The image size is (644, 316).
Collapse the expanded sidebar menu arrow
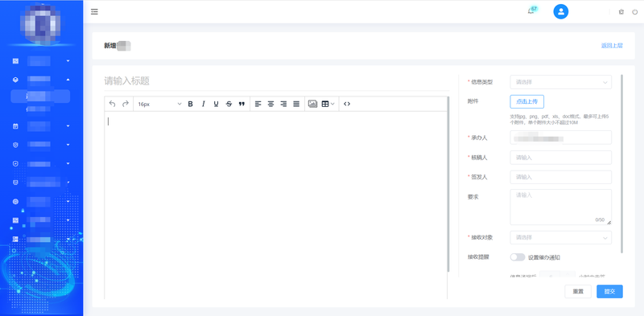68,80
